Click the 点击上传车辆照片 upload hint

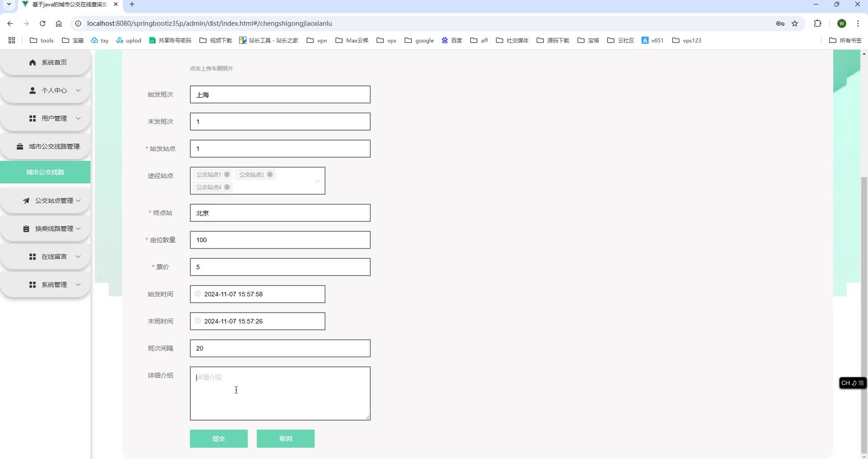[x=212, y=69]
